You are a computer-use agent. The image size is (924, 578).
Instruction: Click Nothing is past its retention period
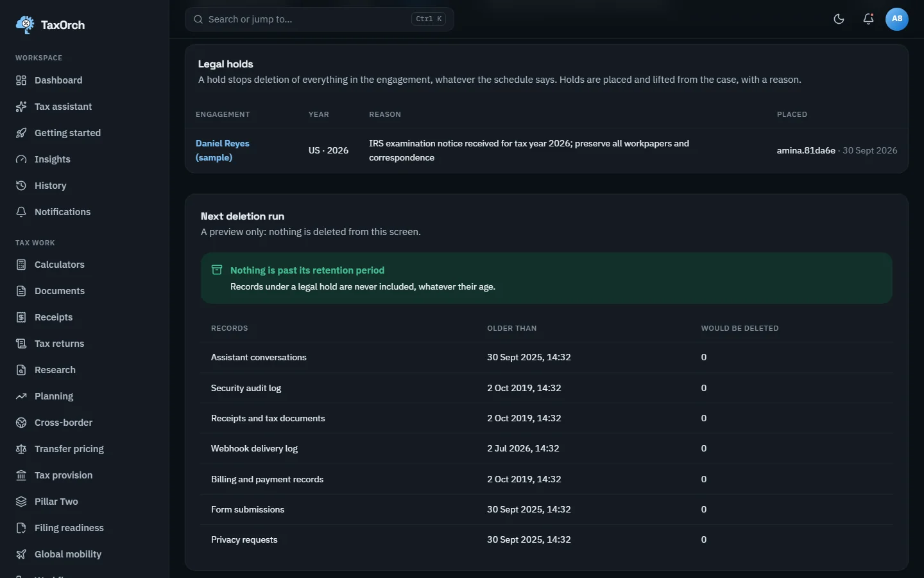[307, 270]
